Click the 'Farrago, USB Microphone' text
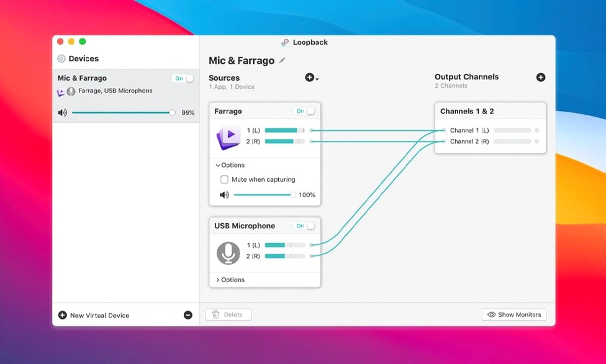The width and height of the screenshot is (606, 364). tap(115, 91)
